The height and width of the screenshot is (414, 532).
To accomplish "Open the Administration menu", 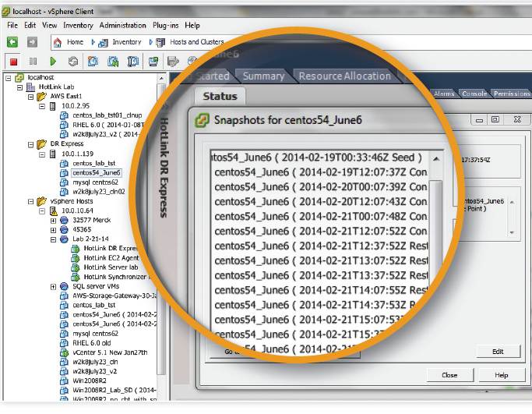I will (x=123, y=26).
